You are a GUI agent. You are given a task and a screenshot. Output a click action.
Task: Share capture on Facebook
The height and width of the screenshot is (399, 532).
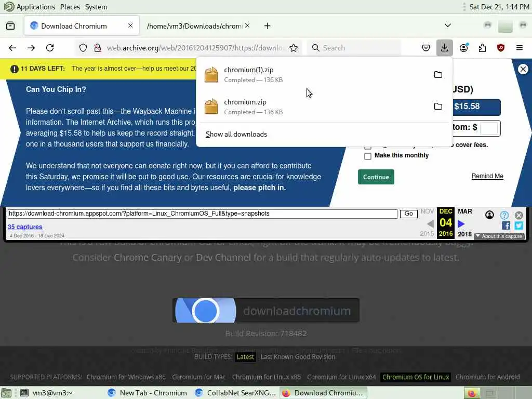(x=506, y=225)
